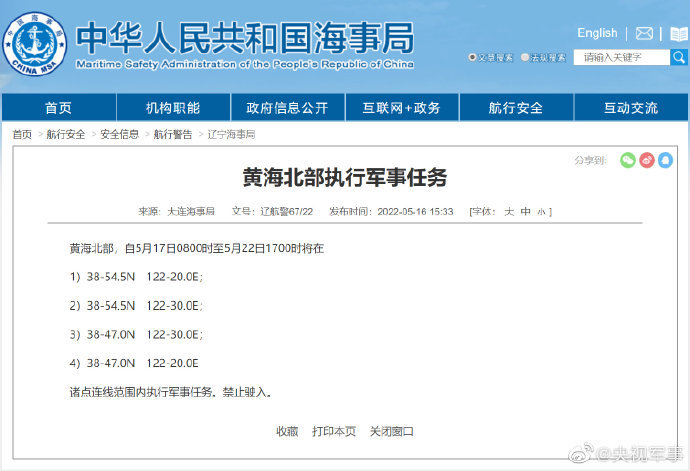Expand the 航行安全 navigation menu

(x=516, y=108)
